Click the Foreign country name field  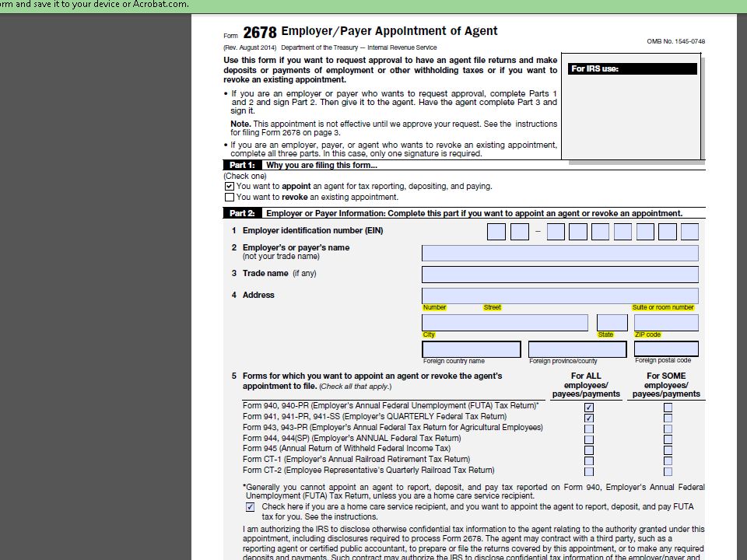click(x=472, y=349)
